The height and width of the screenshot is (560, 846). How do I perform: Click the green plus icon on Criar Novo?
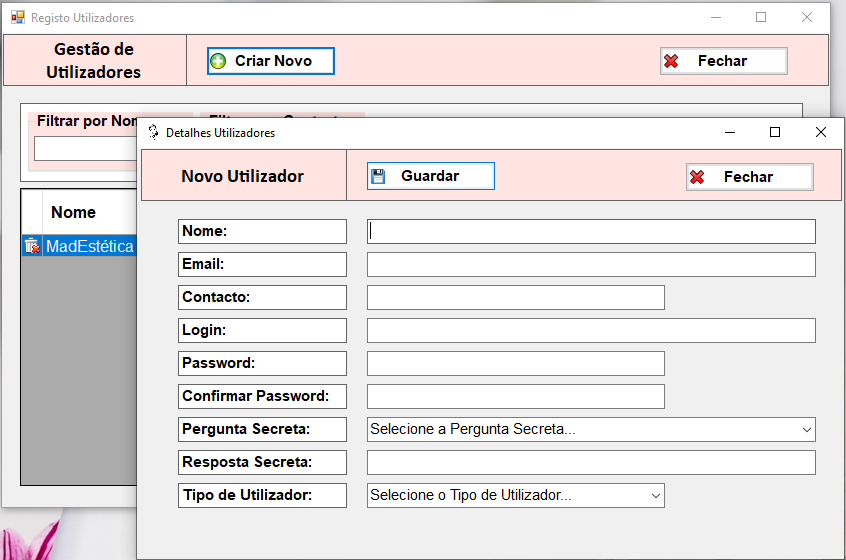tap(218, 61)
